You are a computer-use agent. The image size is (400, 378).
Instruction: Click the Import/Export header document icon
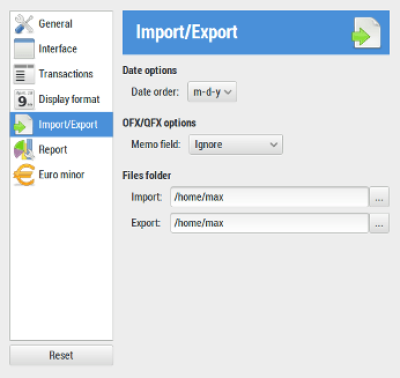(x=366, y=33)
